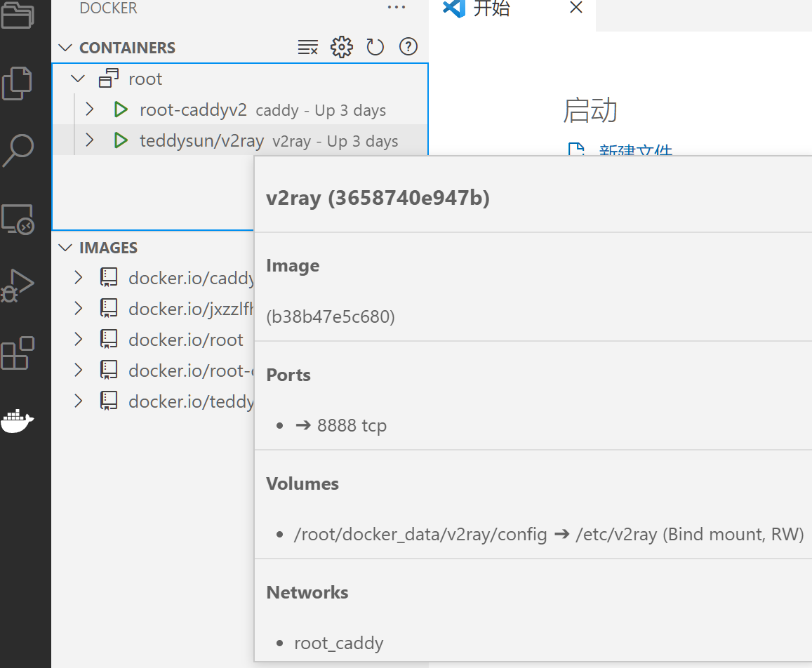Click the Volumes heading in tooltip

[x=302, y=483]
